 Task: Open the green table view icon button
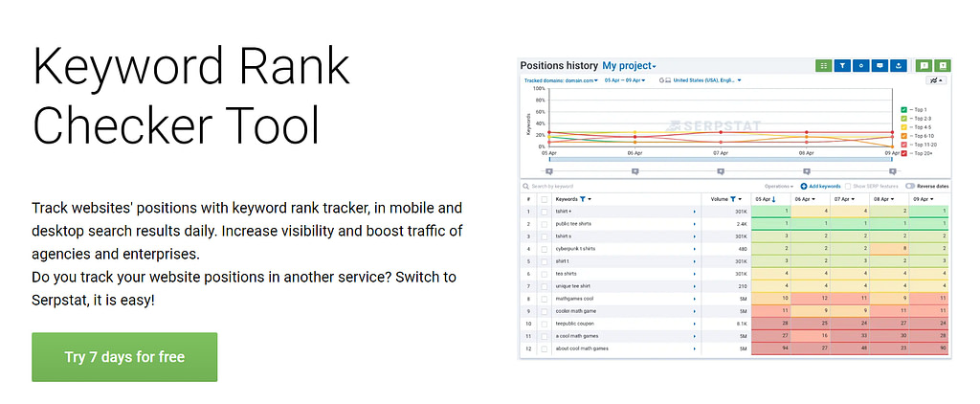[824, 66]
